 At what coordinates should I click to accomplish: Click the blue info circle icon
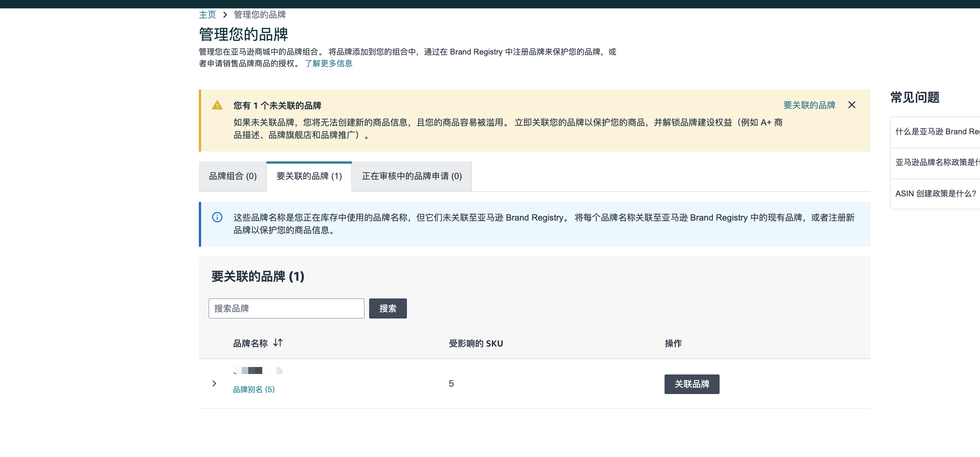(x=217, y=217)
